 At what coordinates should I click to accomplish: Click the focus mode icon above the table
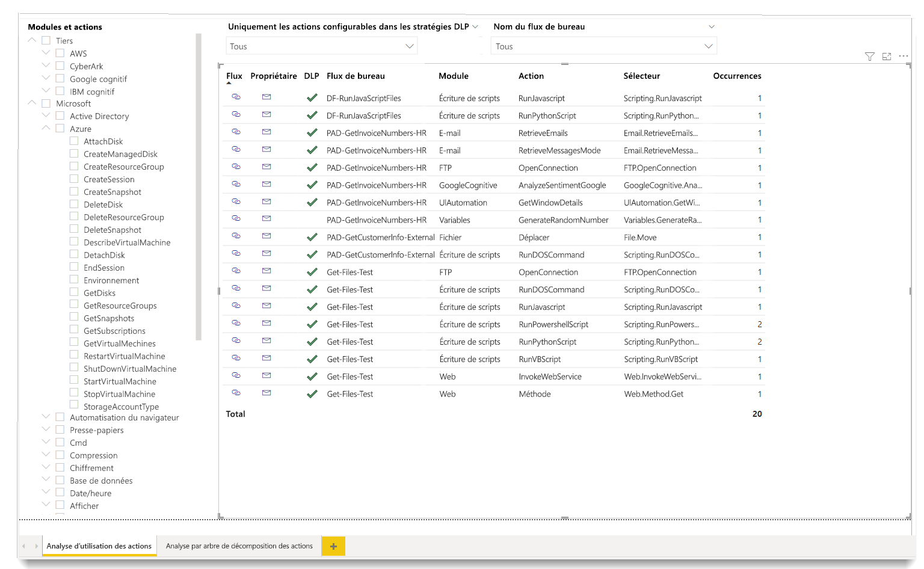tap(886, 57)
